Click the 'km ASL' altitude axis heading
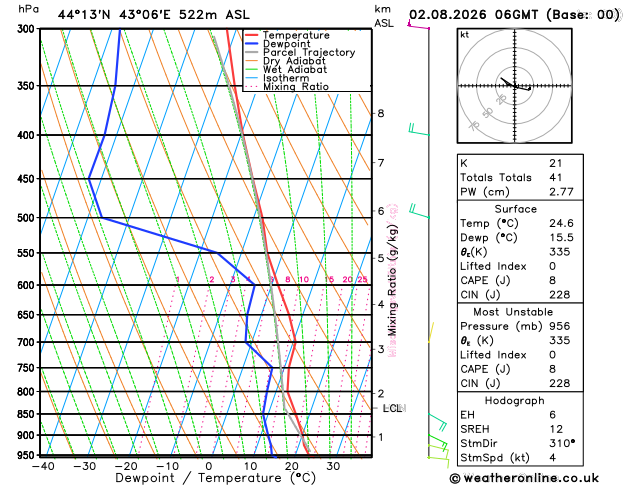 (x=383, y=16)
